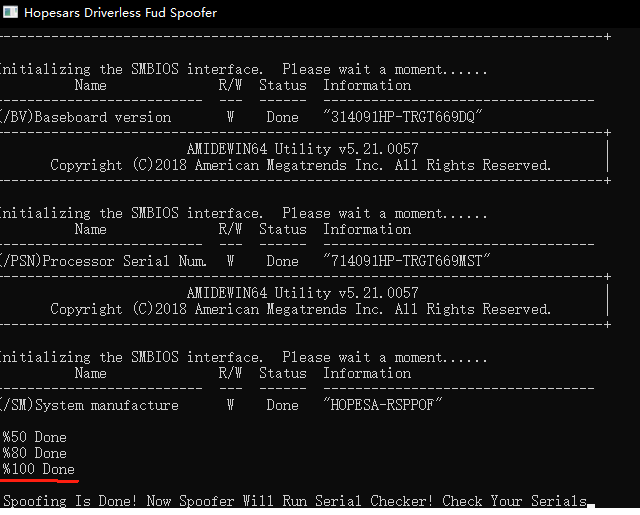
Task: Select the Processor Serial Num. row label
Action: (103, 261)
